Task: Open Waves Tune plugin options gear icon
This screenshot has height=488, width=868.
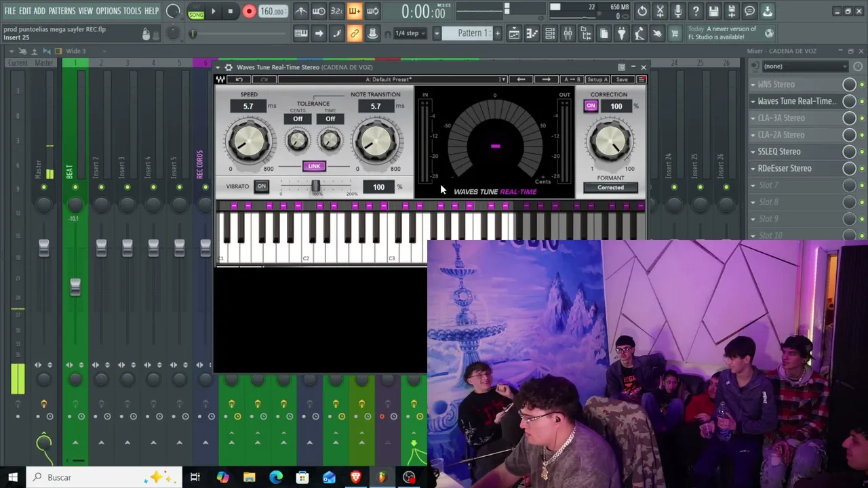Action: pyautogui.click(x=229, y=67)
